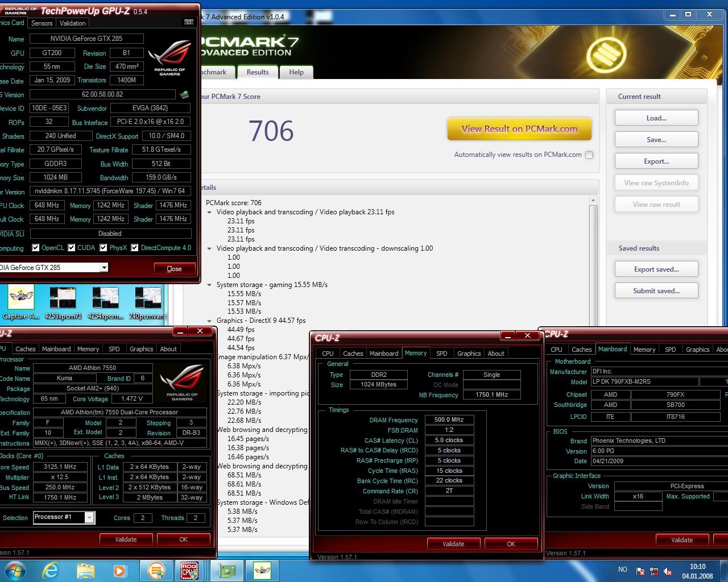Switch to GPU-Z graphics card taskbar button

coord(227,570)
